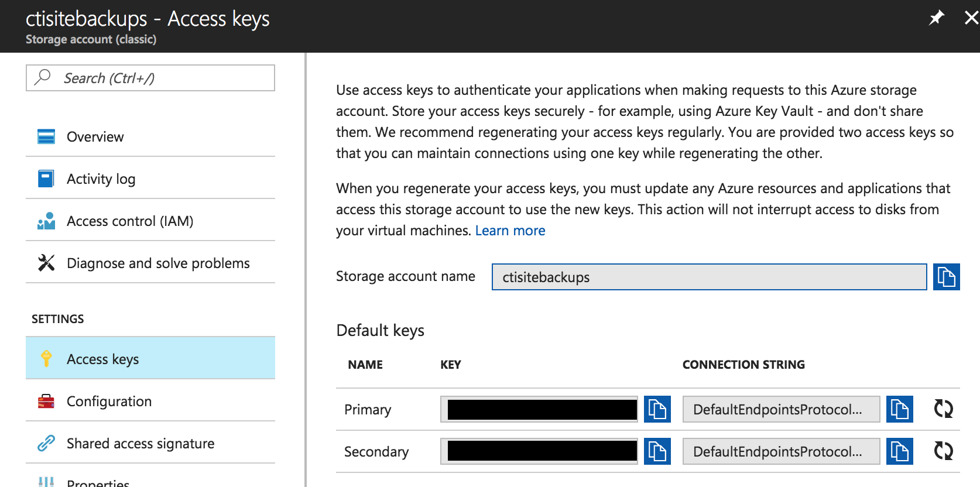Select Access keys in Settings
This screenshot has height=487, width=980.
pos(150,358)
